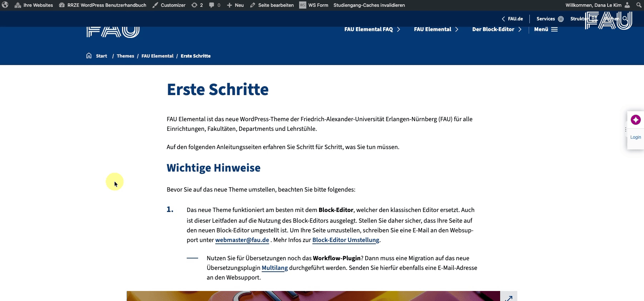Click the bold Block-Editor text in item 1

click(x=336, y=210)
